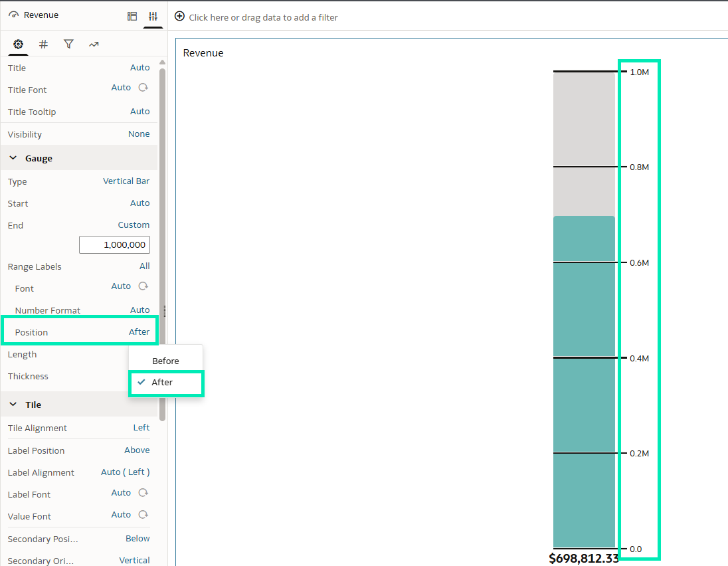Click the properties panel vertical scrollbar
Screen dimensions: 728x566
(x=162, y=199)
